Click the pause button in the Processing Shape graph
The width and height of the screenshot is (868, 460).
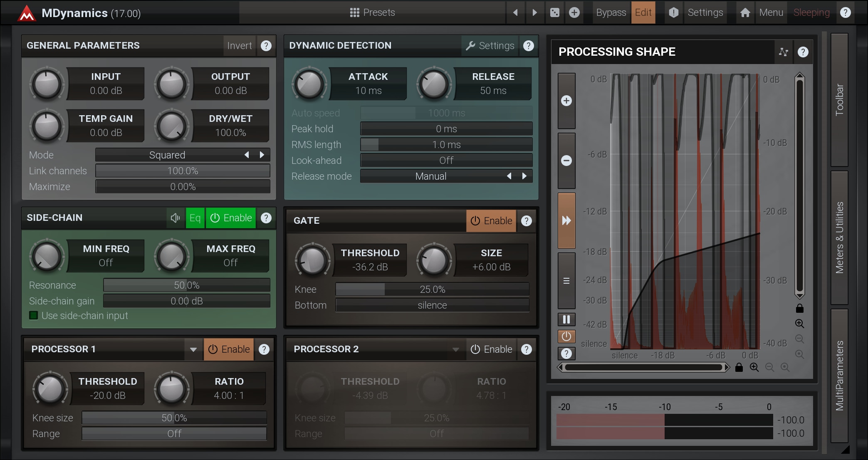566,319
